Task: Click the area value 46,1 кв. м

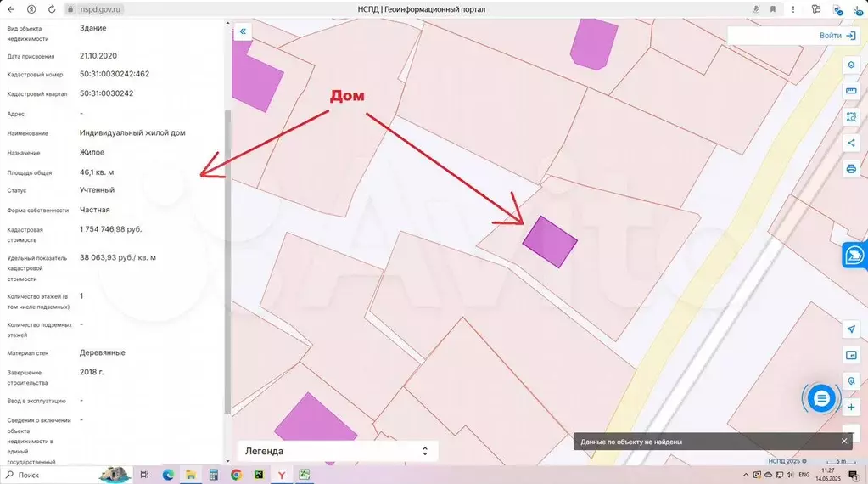Action: click(97, 172)
